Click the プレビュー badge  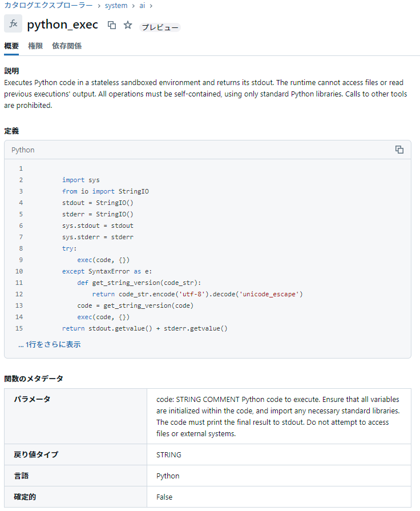coord(160,27)
